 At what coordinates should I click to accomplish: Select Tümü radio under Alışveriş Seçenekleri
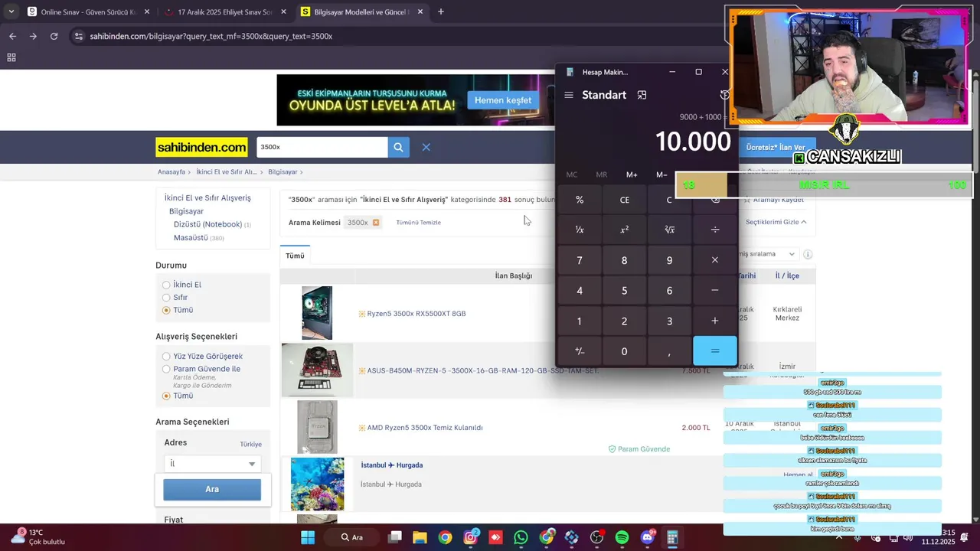(x=166, y=396)
